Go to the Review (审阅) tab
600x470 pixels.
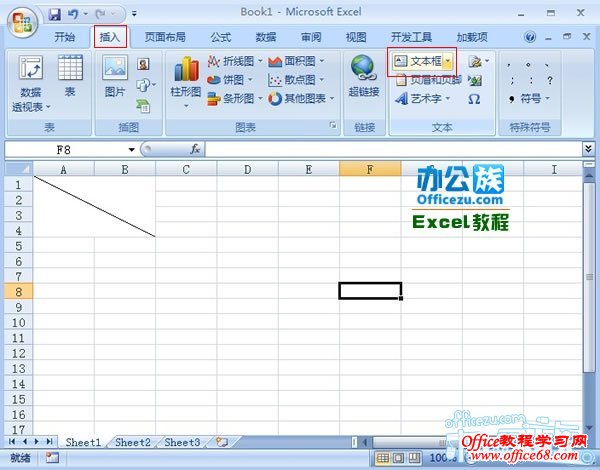tap(311, 37)
